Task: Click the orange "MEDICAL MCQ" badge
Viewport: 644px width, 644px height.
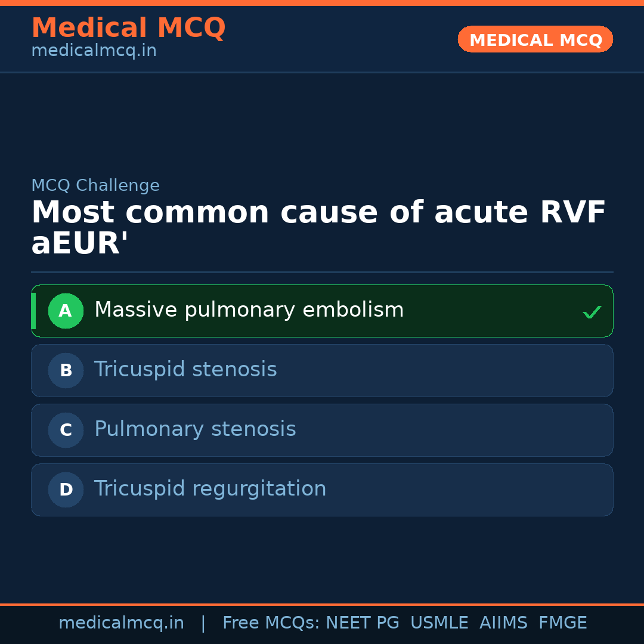Action: click(535, 39)
